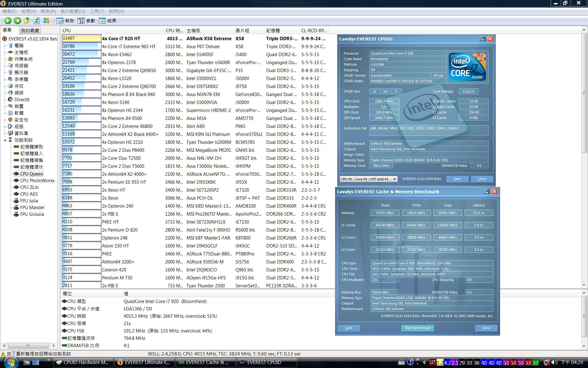
Task: Select 記憶體寫入 memory write benchmark
Action: click(32, 153)
